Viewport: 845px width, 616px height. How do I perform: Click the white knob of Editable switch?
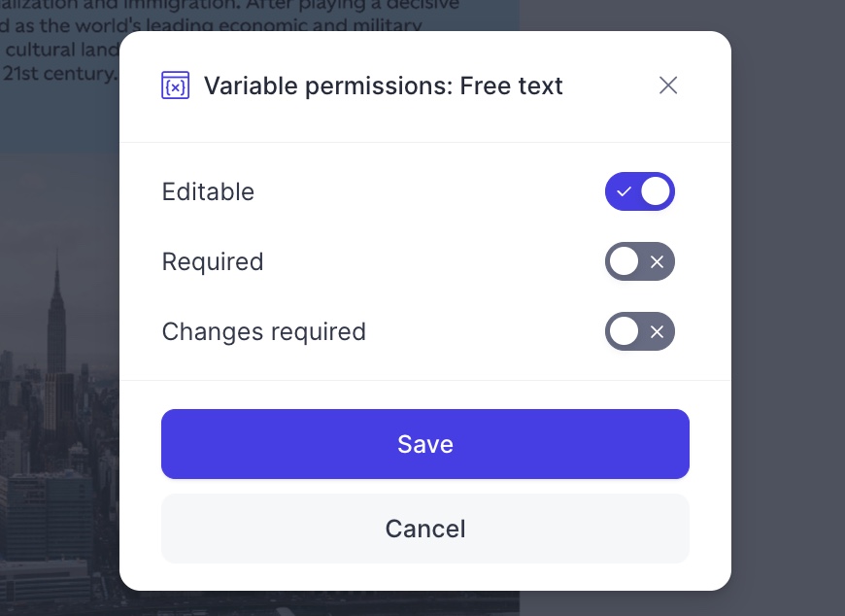click(x=656, y=191)
